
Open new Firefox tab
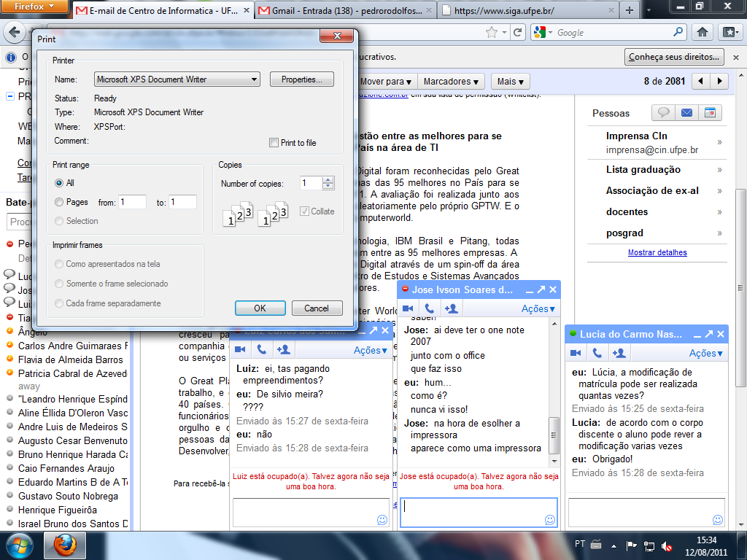(630, 10)
